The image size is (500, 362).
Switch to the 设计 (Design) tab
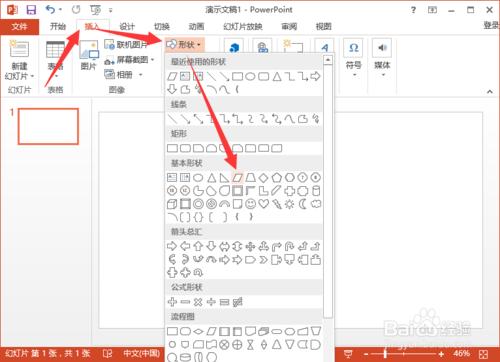[x=127, y=27]
